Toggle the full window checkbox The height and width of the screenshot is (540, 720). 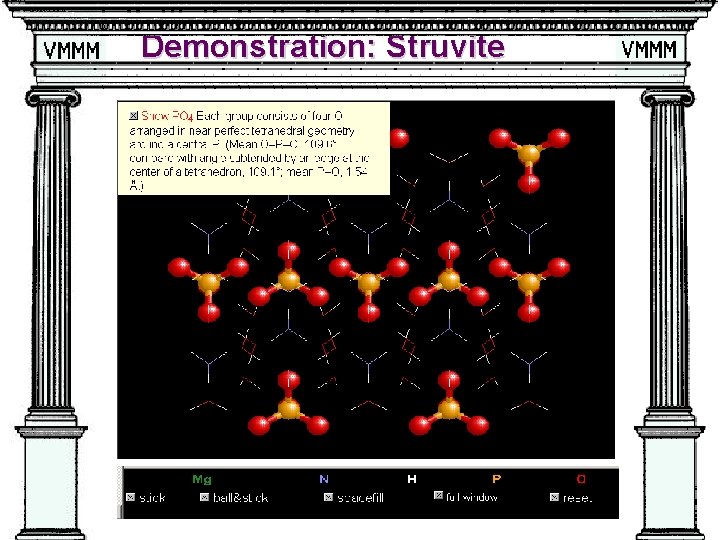click(438, 495)
